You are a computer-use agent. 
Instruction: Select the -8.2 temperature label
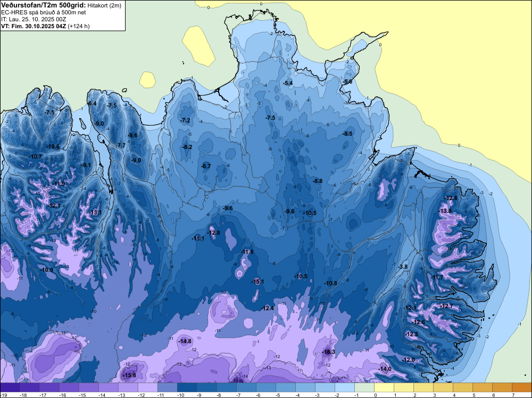click(187, 147)
